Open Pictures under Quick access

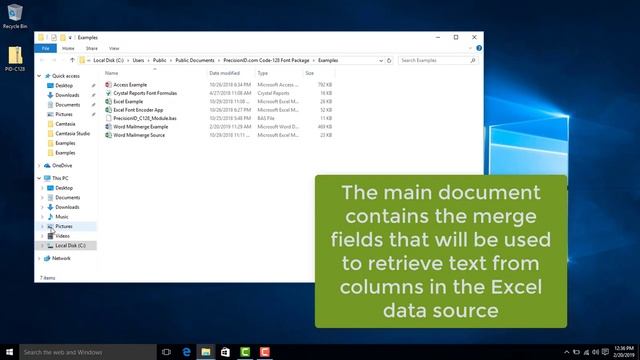tap(64, 114)
